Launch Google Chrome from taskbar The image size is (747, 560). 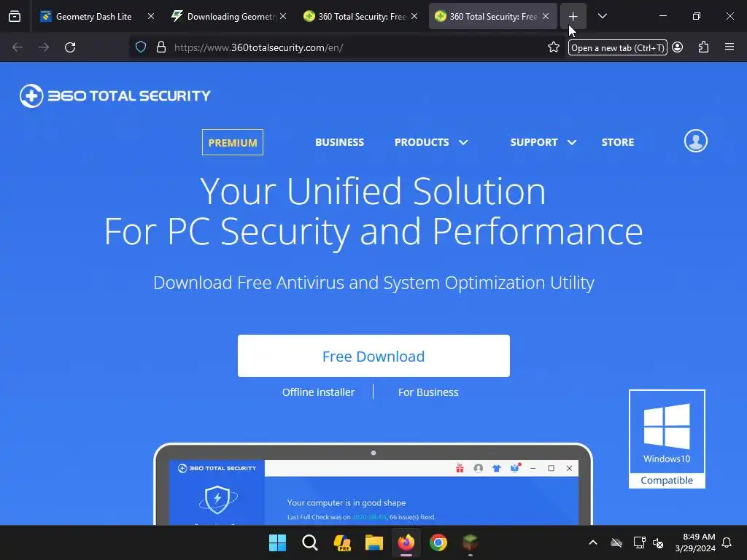pyautogui.click(x=438, y=542)
